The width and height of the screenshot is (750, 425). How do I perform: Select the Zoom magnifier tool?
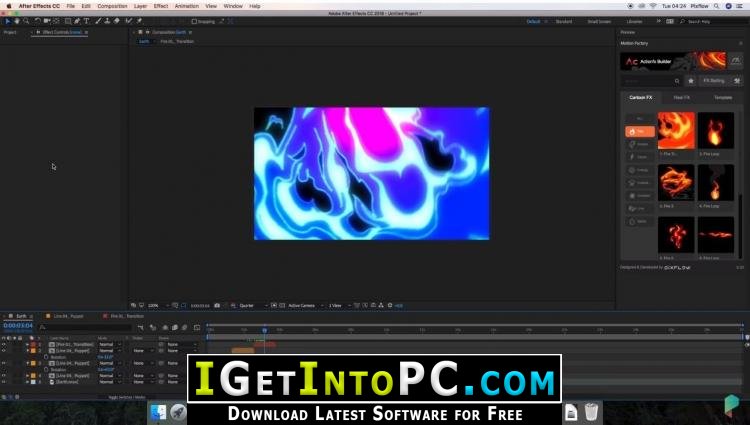[x=26, y=21]
